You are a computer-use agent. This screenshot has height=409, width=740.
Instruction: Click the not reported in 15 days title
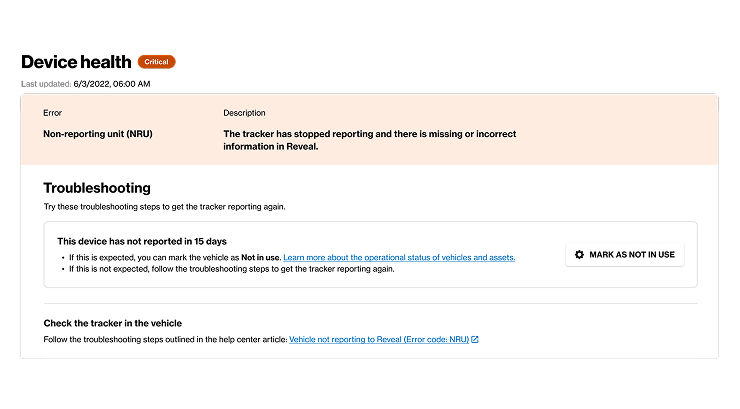pos(142,241)
